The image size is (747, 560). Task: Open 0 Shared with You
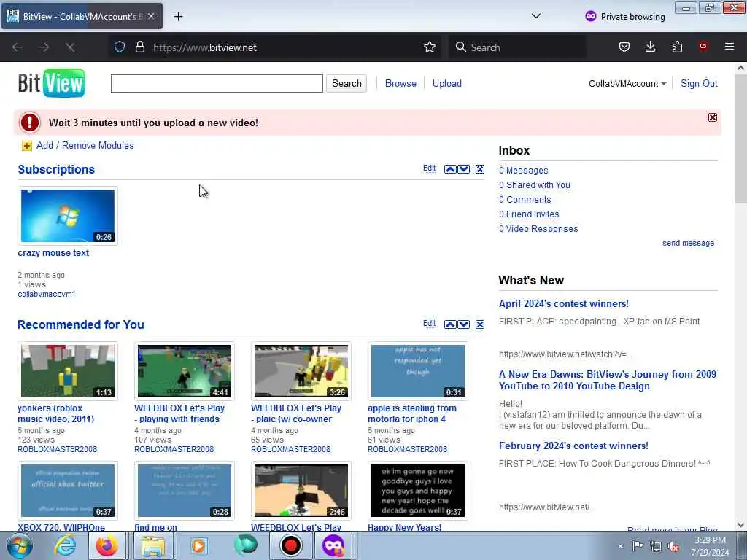point(535,184)
